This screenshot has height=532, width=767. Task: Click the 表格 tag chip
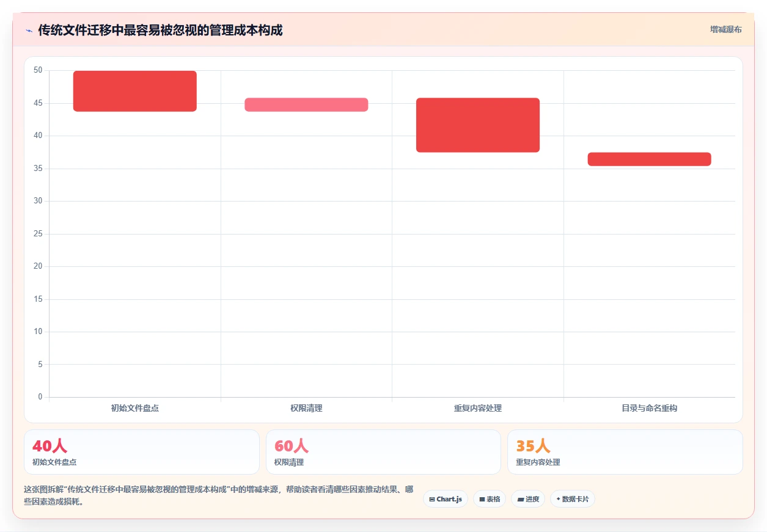pyautogui.click(x=490, y=499)
